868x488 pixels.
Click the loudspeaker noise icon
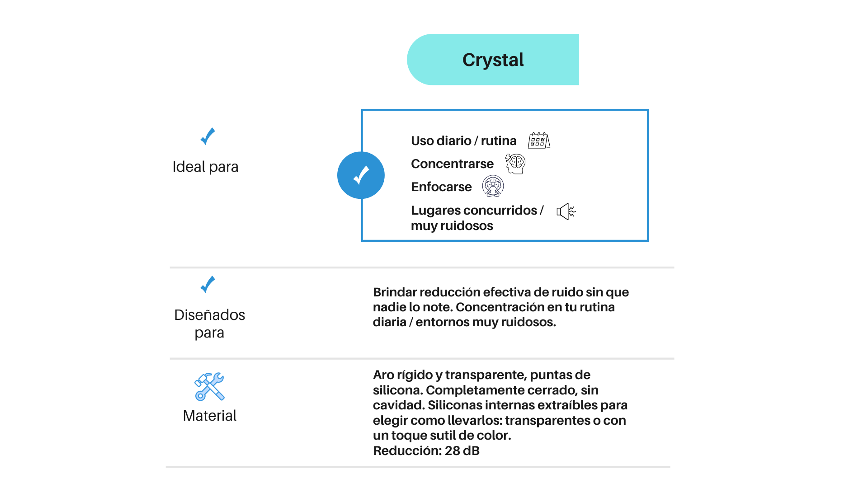pyautogui.click(x=566, y=211)
